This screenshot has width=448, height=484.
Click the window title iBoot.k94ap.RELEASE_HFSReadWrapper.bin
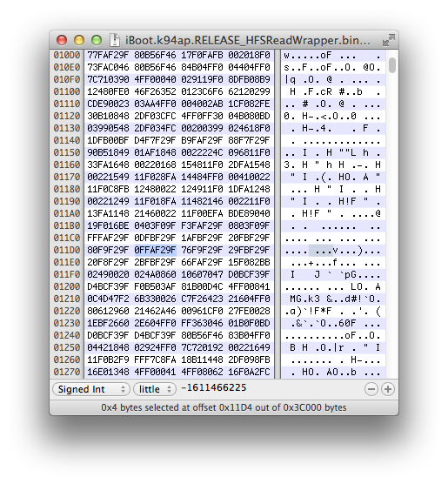(x=247, y=40)
